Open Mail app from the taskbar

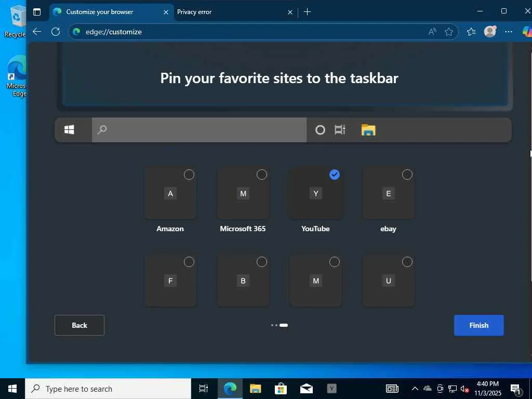[x=307, y=389]
